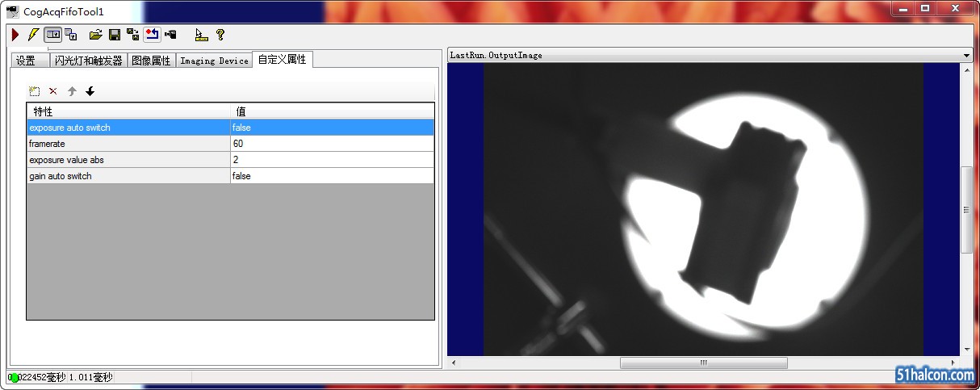Click the yellow question mark help icon
The image size is (980, 390).
click(220, 35)
